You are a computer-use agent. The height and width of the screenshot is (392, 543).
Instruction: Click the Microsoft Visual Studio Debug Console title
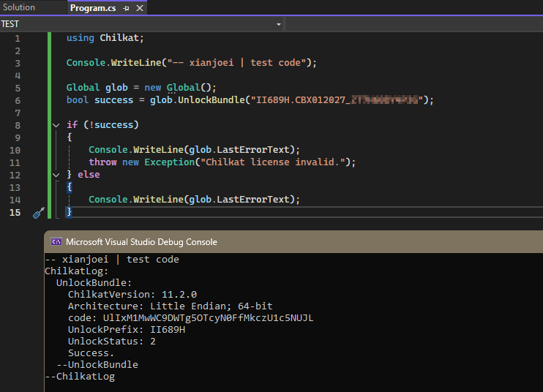pyautogui.click(x=141, y=242)
